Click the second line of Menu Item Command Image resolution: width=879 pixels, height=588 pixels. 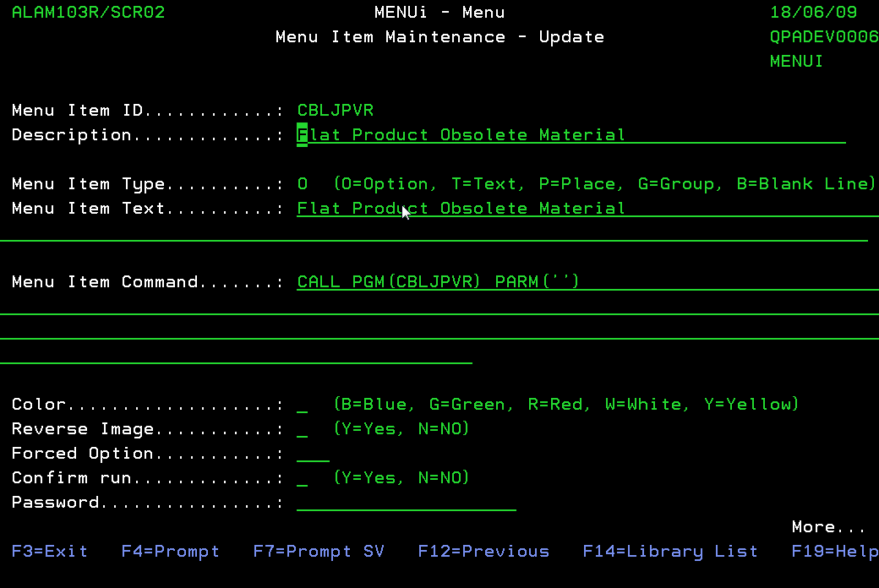coord(439,307)
